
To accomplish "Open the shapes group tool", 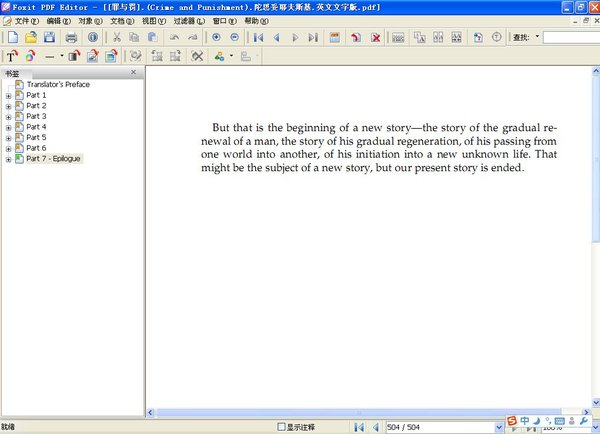I will coord(219,57).
